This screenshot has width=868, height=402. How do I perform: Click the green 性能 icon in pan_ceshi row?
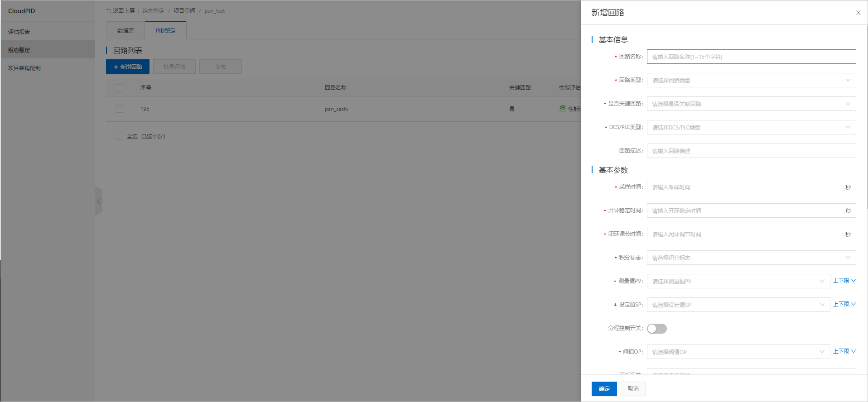tap(562, 109)
